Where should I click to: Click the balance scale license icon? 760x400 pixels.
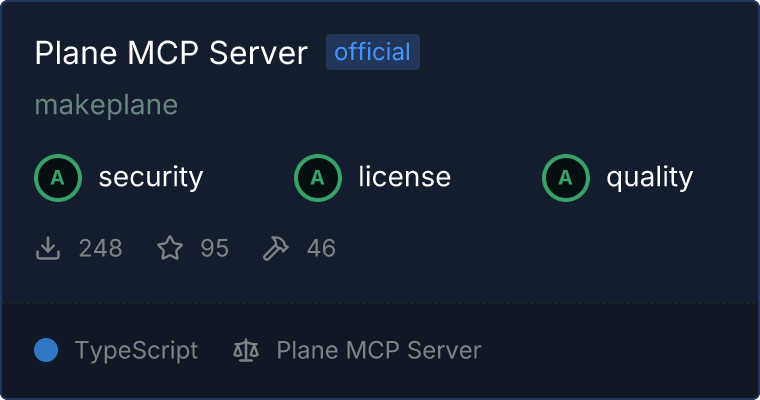pos(246,351)
